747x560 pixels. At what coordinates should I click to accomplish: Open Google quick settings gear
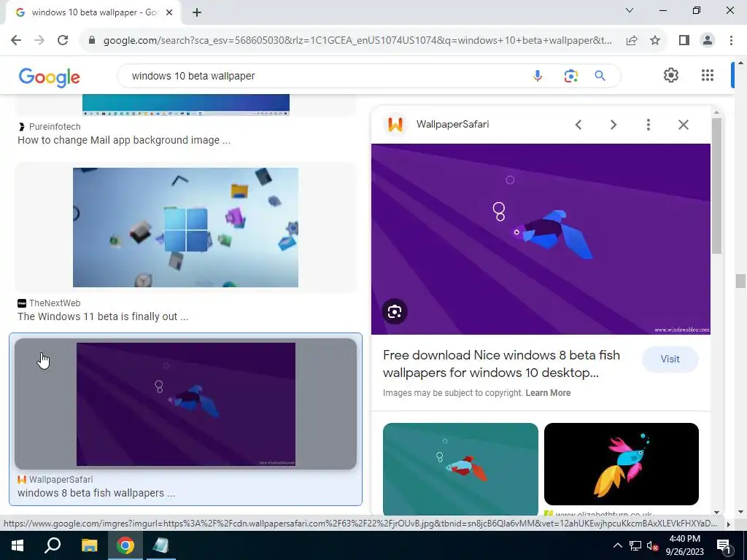671,75
